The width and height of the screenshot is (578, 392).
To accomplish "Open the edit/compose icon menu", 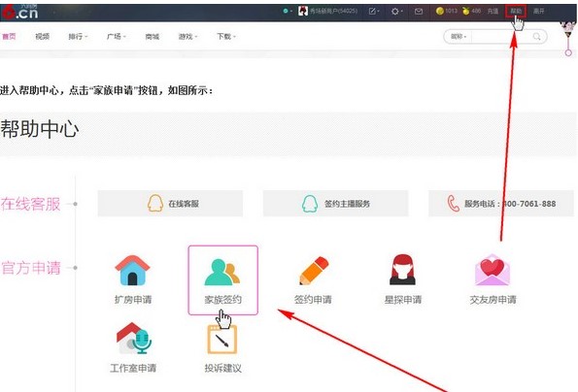I will [x=374, y=12].
